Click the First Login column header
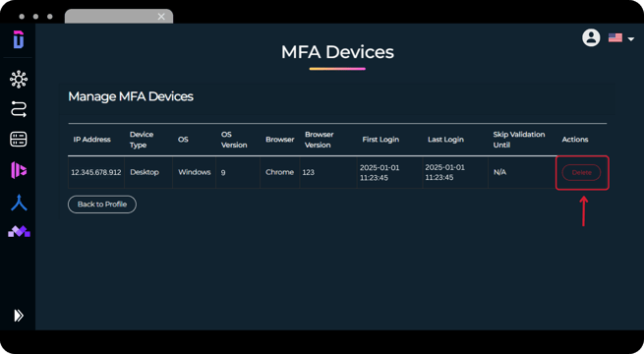The height and width of the screenshot is (354, 644). (x=381, y=140)
